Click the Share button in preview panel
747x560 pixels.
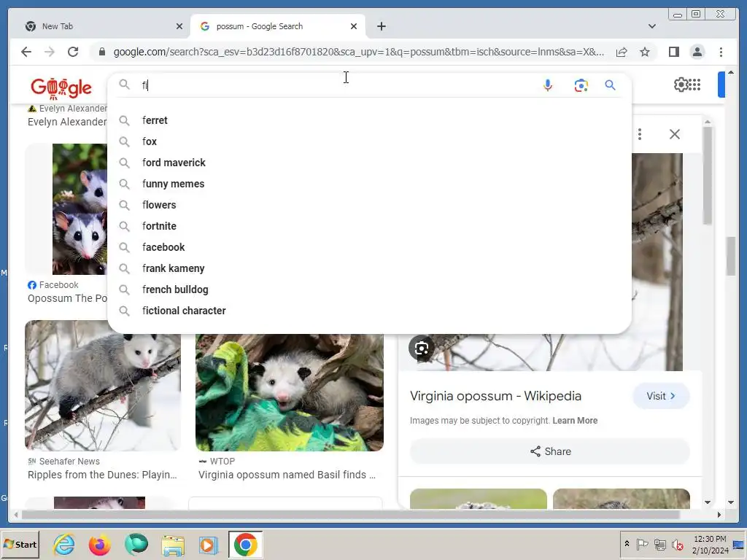click(x=550, y=451)
